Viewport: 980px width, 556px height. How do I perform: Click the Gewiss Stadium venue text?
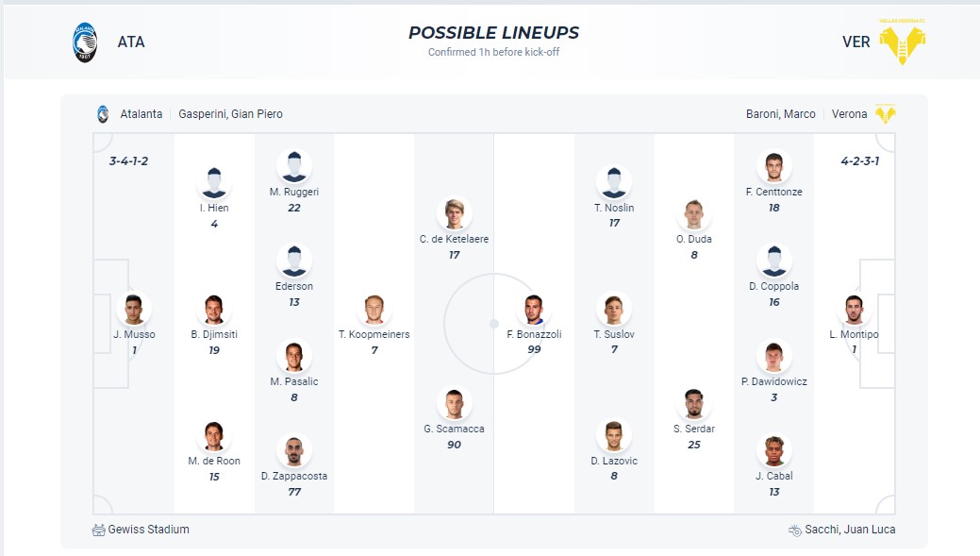(x=148, y=530)
